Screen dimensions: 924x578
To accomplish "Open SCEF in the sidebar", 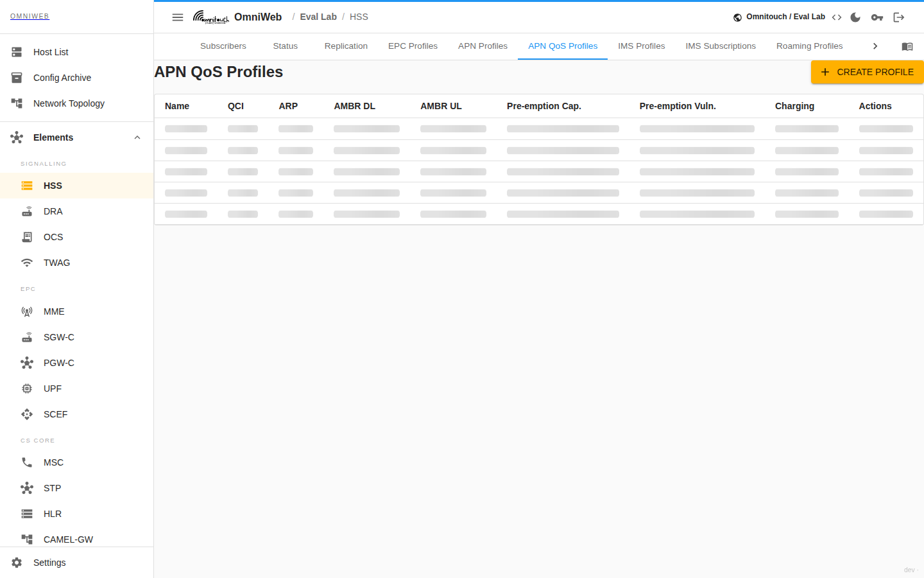I will (x=77, y=414).
